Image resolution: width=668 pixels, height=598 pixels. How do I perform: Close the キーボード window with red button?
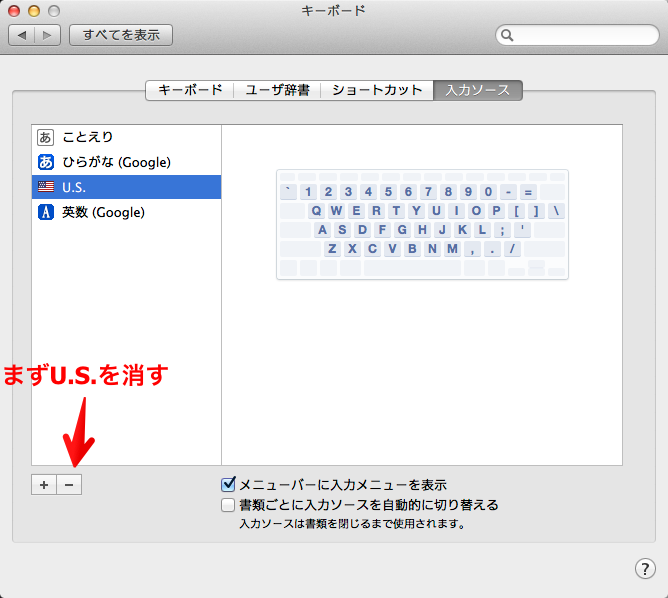coord(14,11)
